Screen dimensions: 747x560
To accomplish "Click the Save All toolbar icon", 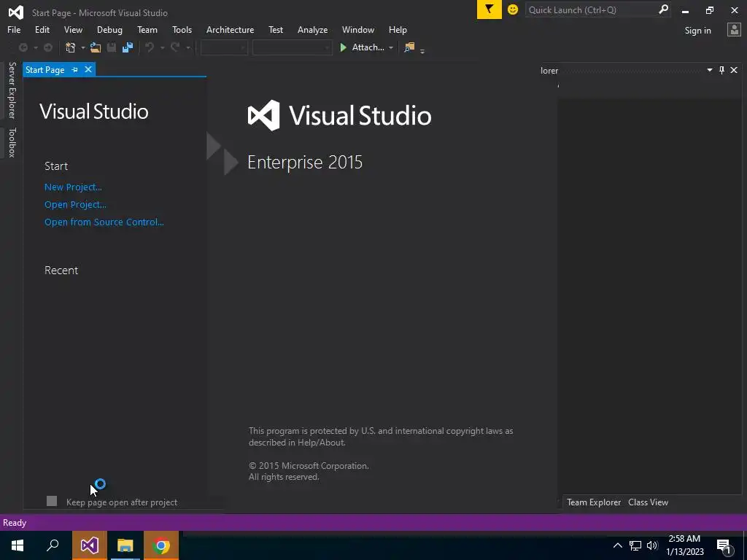I will pos(128,47).
